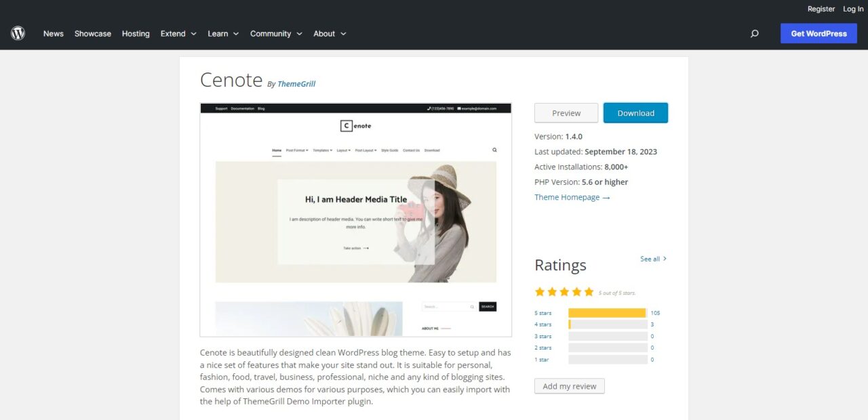
Task: Filter reviews by 5 stars
Action: point(543,313)
